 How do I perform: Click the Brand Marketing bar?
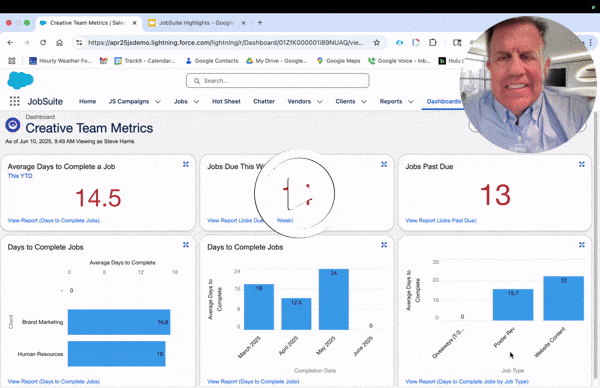(x=119, y=322)
